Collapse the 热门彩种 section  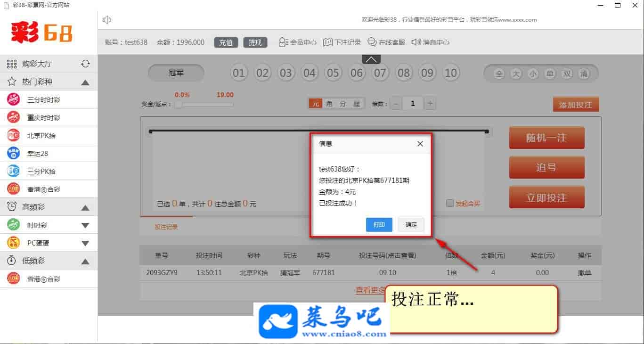pyautogui.click(x=85, y=82)
